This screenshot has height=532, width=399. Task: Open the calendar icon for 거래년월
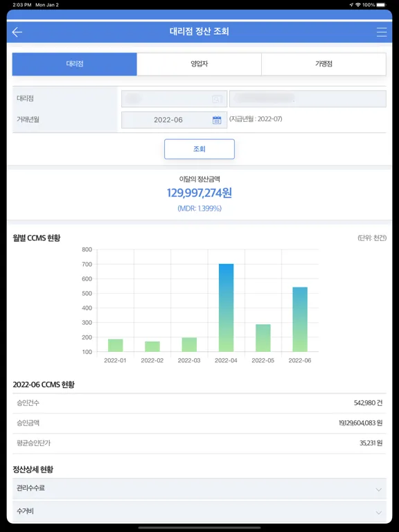click(x=217, y=120)
